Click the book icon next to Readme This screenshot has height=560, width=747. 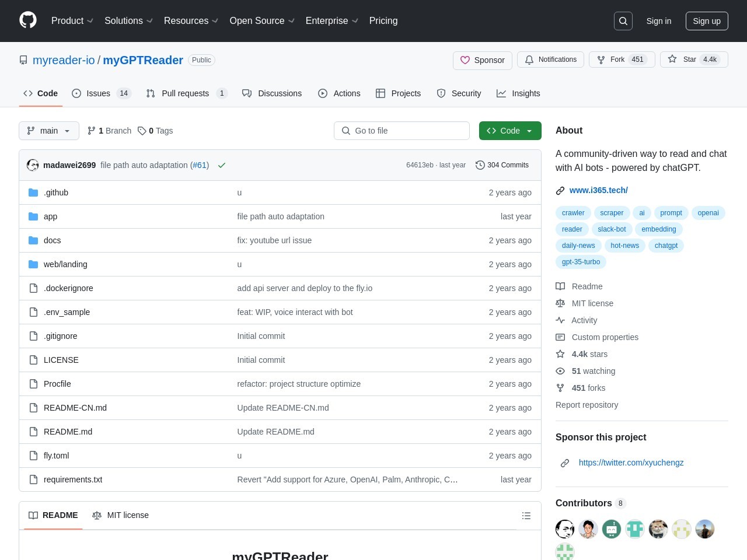[560, 286]
